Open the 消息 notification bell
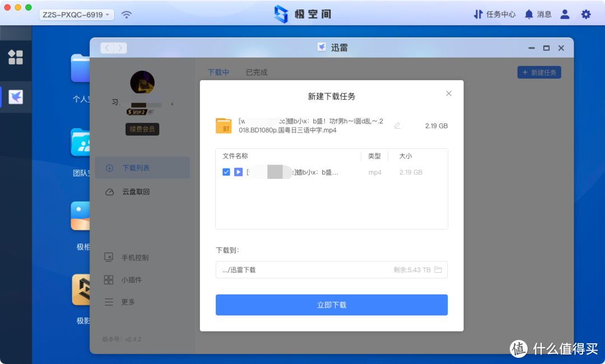Viewport: 605px width, 364px height. tap(538, 14)
